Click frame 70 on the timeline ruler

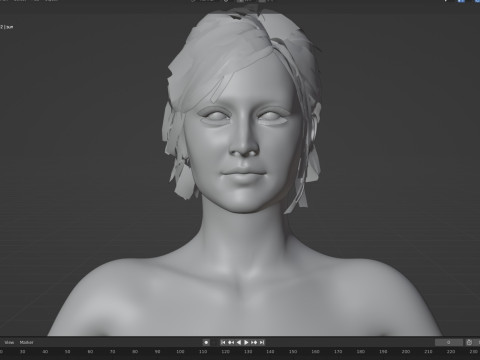(x=113, y=352)
